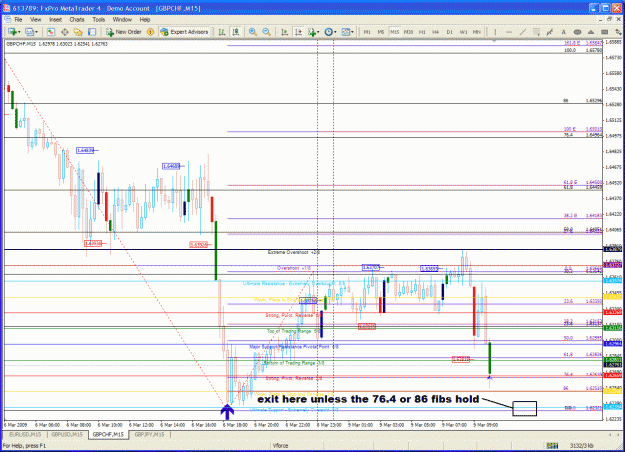Open the File menu
This screenshot has height=452, width=625.
pyautogui.click(x=18, y=20)
